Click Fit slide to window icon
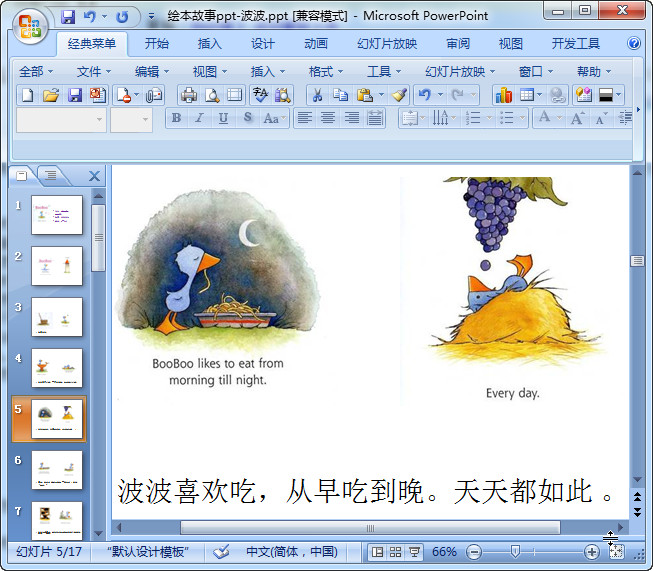Screen dimensions: 653x571 tap(616, 552)
